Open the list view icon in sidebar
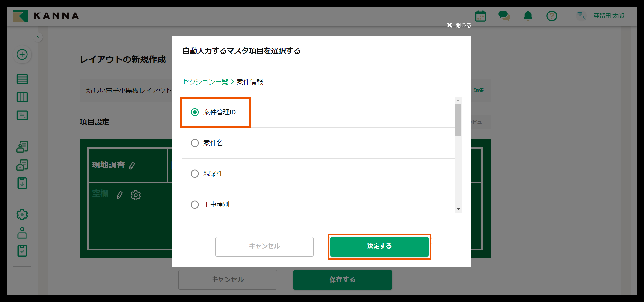This screenshot has height=302, width=644. [x=22, y=79]
